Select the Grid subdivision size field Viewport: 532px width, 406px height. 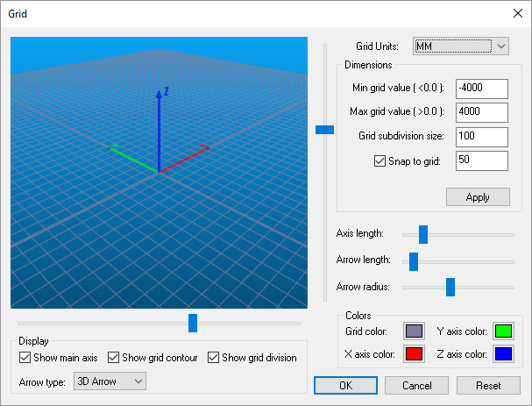click(482, 137)
